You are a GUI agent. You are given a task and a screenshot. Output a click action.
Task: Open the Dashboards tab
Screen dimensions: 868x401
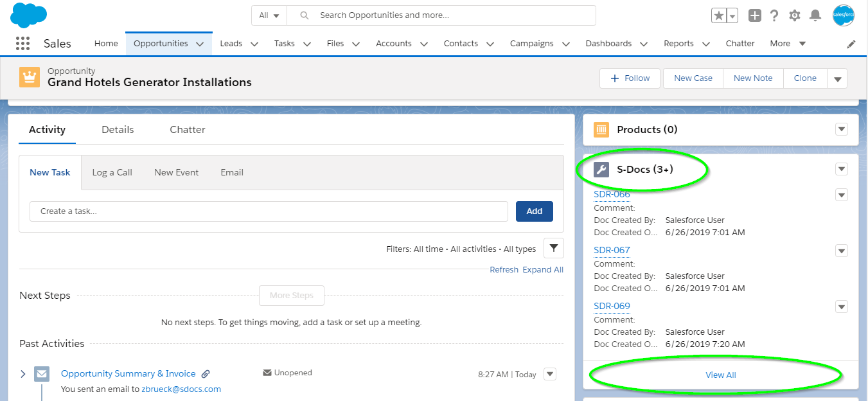pos(608,44)
